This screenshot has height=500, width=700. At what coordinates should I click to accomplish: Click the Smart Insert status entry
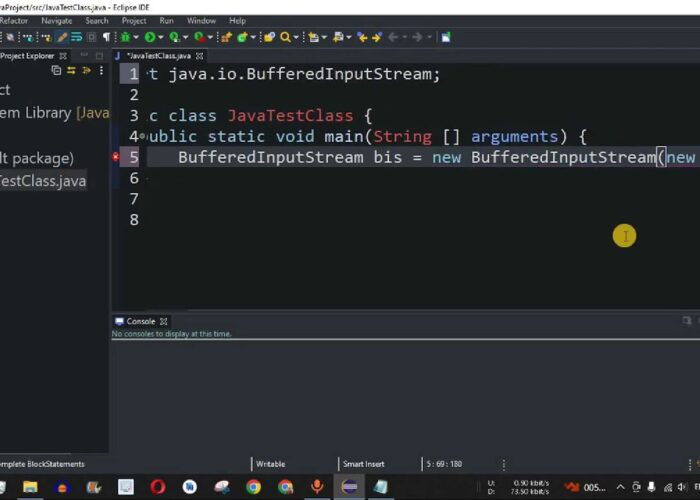tap(363, 464)
